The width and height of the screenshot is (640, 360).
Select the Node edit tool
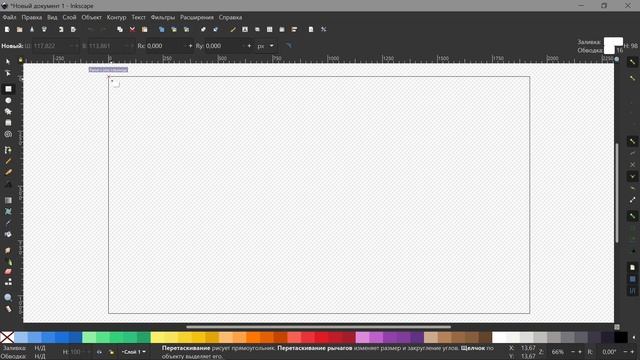(x=8, y=73)
